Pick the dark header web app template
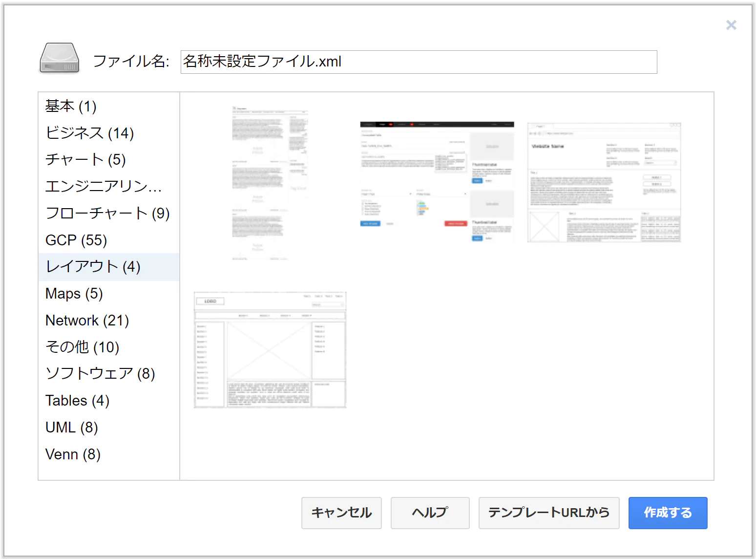This screenshot has width=756, height=559. 437,182
